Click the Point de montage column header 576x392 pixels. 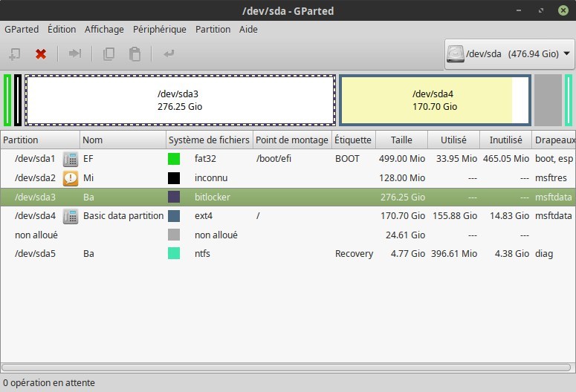tap(292, 140)
